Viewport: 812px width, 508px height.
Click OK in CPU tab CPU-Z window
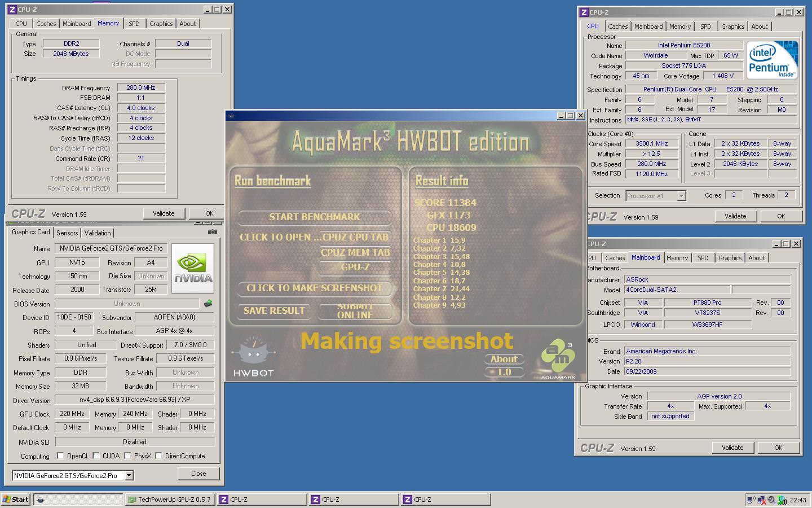(x=781, y=216)
